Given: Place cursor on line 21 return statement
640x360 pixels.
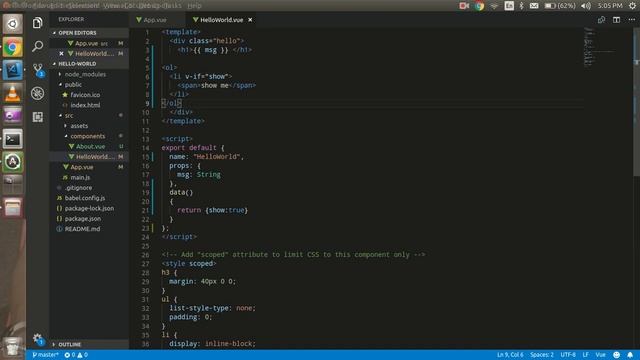Looking at the screenshot, I should point(212,210).
